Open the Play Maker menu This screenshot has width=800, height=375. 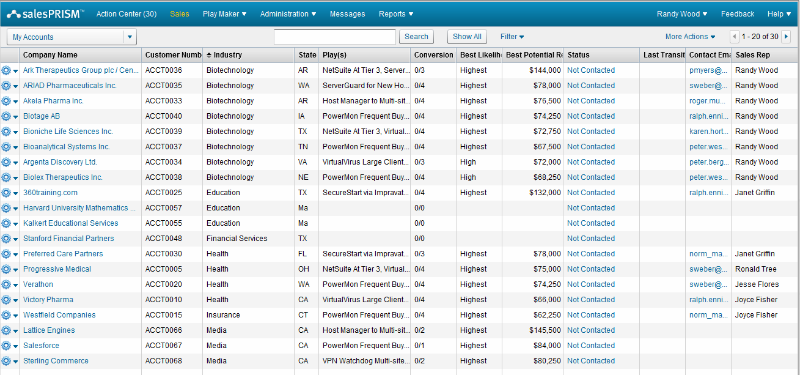(224, 14)
